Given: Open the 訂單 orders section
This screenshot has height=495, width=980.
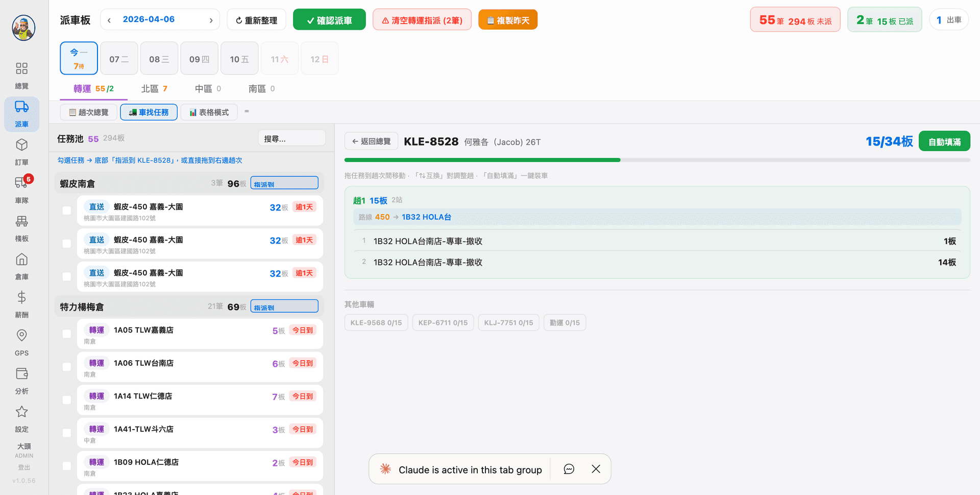Looking at the screenshot, I should pos(21,151).
